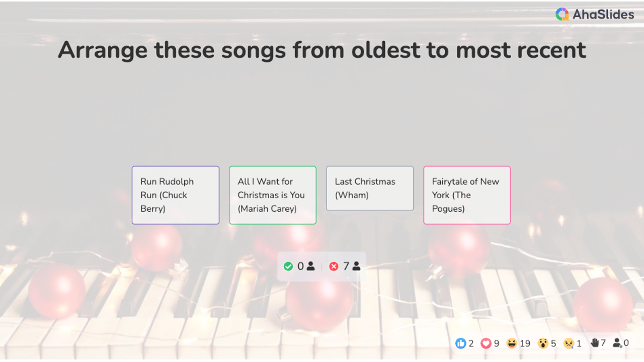Click the correct answers count of 0
Viewport: 644px width, 362px height.
click(x=300, y=266)
